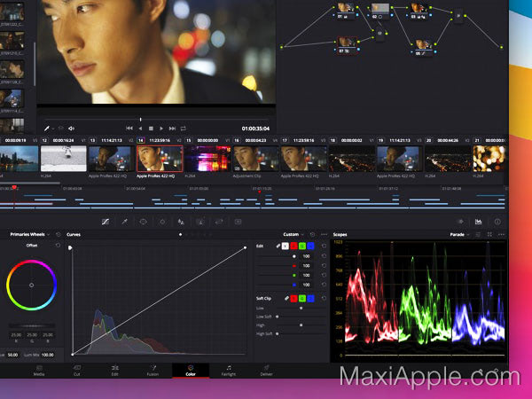Click the Offset master wheel dial
Image resolution: width=532 pixels, height=399 pixels.
coord(32,325)
